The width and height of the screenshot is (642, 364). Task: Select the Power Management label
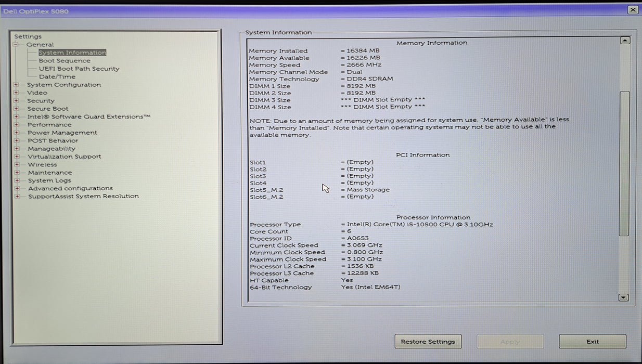pos(62,133)
